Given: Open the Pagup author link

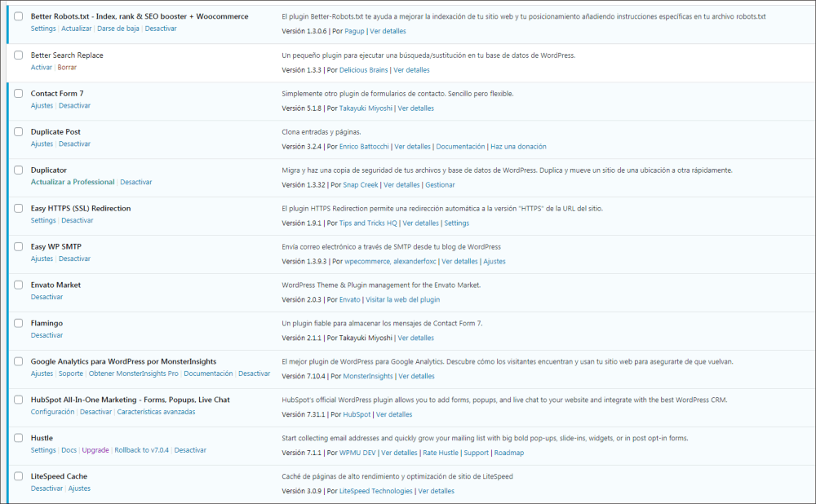Looking at the screenshot, I should 354,31.
